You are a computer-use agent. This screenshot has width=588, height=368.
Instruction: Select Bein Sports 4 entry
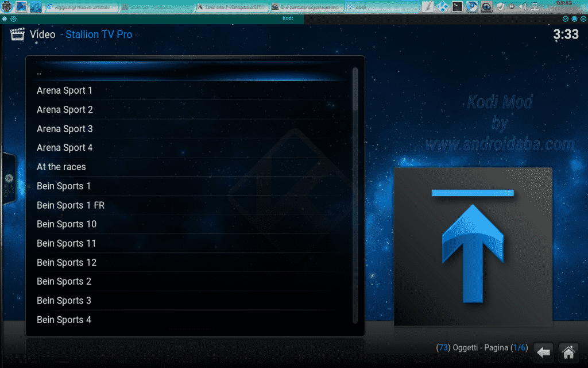(x=189, y=320)
